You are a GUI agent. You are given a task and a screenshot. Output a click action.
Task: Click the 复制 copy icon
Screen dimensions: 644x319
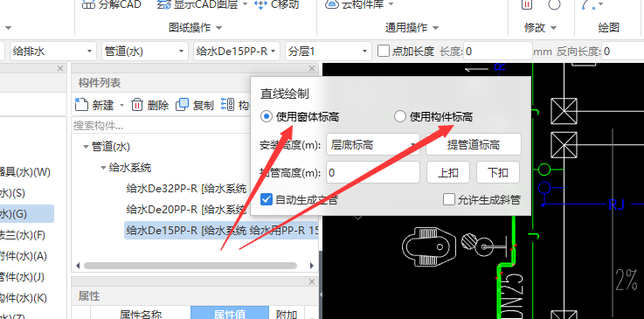tap(182, 105)
